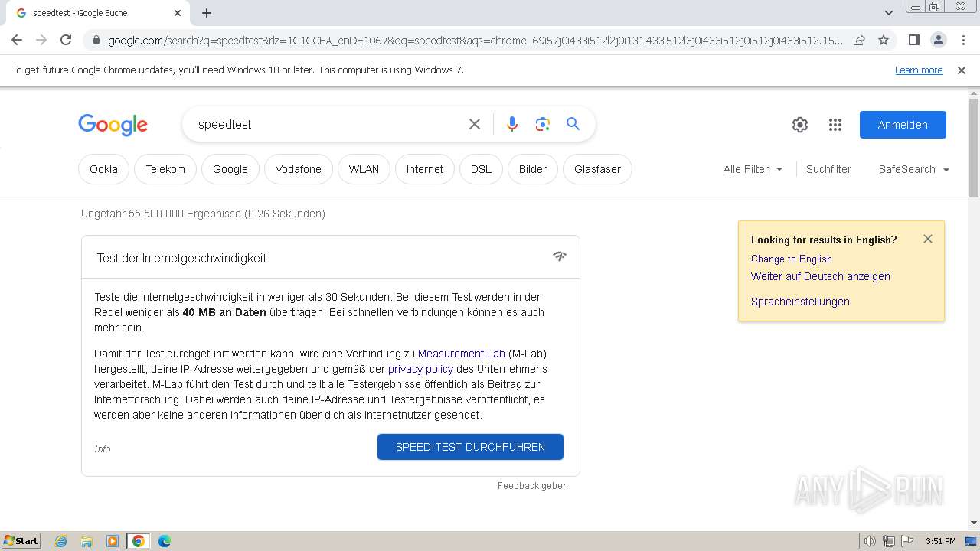980x551 pixels.
Task: Click the wifi speed test icon
Action: click(x=560, y=256)
